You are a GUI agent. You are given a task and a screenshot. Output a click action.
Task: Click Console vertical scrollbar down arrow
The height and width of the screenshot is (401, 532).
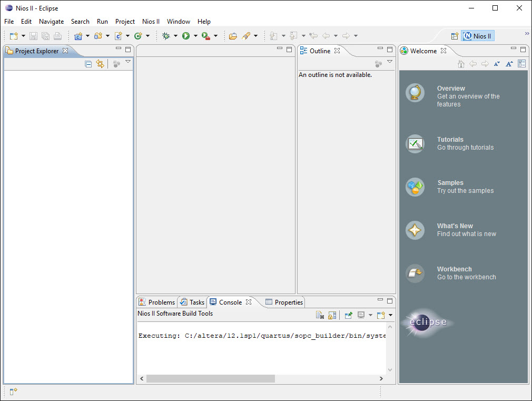coord(390,370)
